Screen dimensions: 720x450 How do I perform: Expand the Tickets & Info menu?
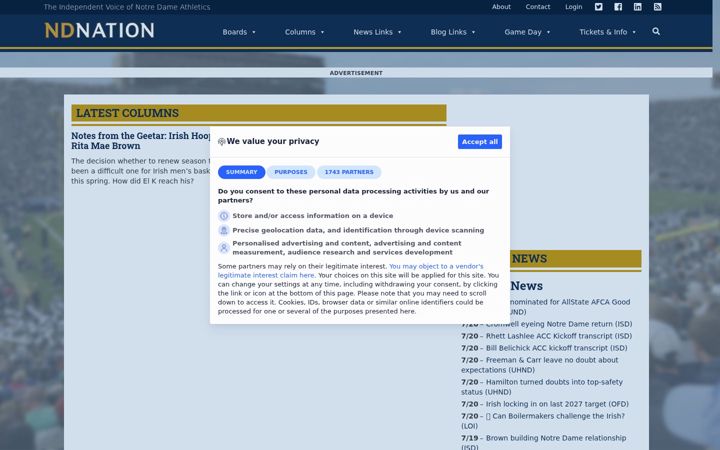(x=608, y=32)
